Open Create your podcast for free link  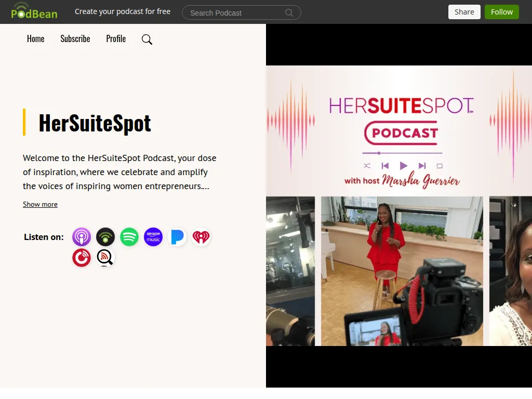(123, 11)
